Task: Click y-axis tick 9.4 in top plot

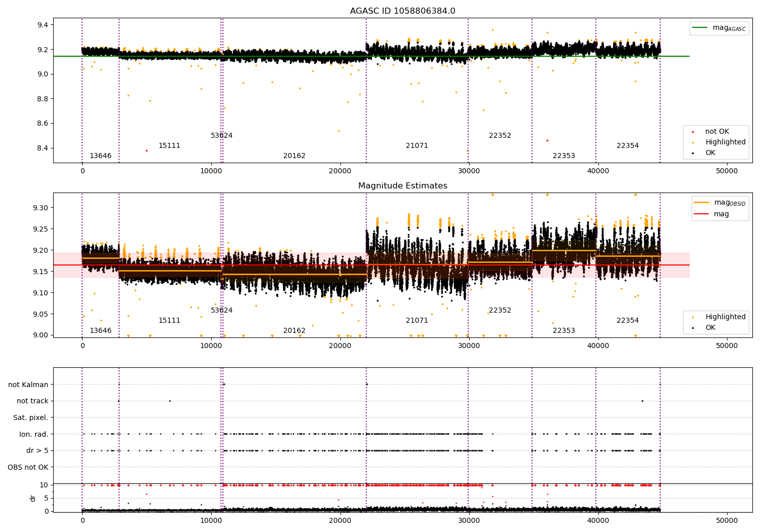Action: point(43,25)
